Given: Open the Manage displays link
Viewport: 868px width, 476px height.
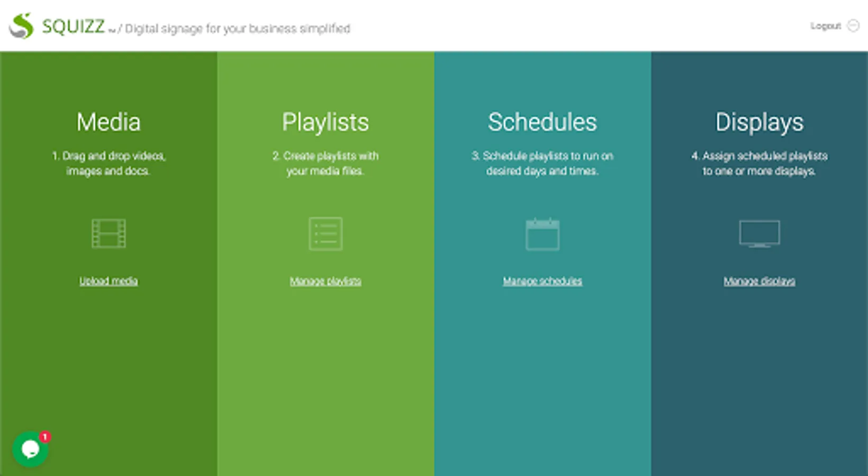Looking at the screenshot, I should [x=759, y=281].
